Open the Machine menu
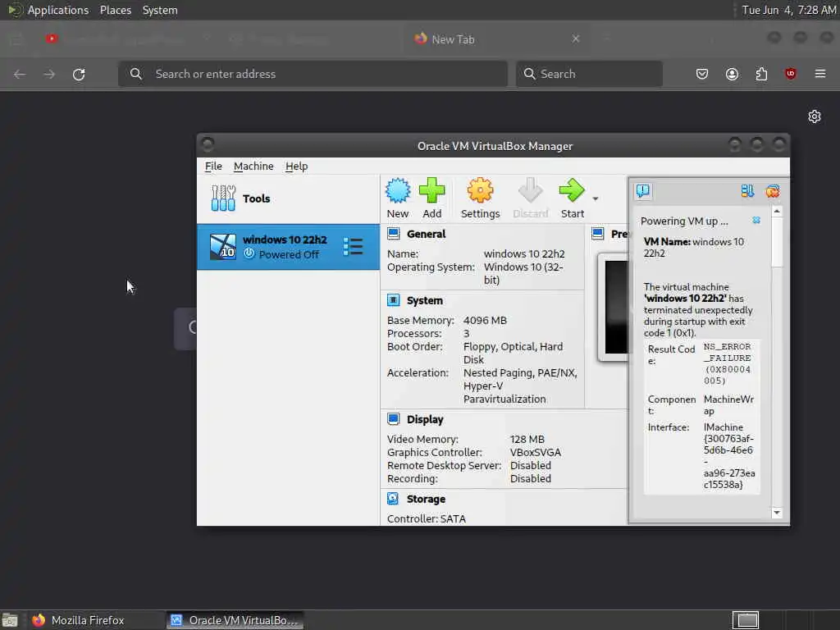 pos(253,166)
